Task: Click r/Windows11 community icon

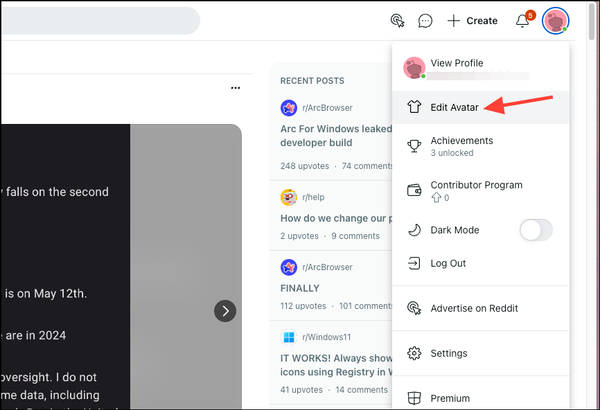Action: [x=288, y=337]
